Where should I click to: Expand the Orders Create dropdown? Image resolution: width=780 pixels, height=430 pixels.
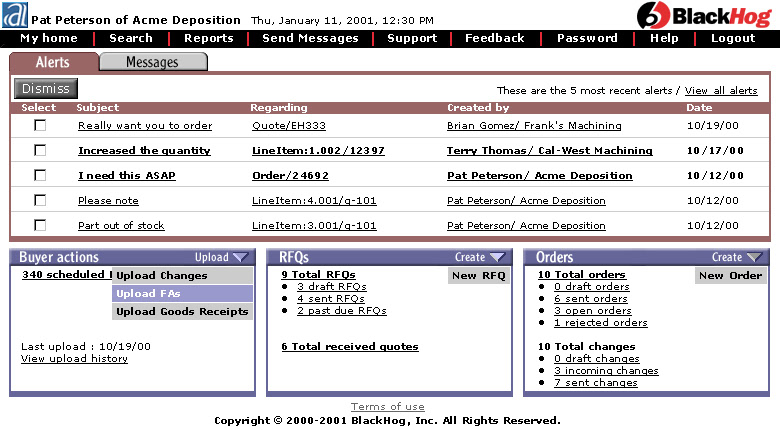click(737, 257)
